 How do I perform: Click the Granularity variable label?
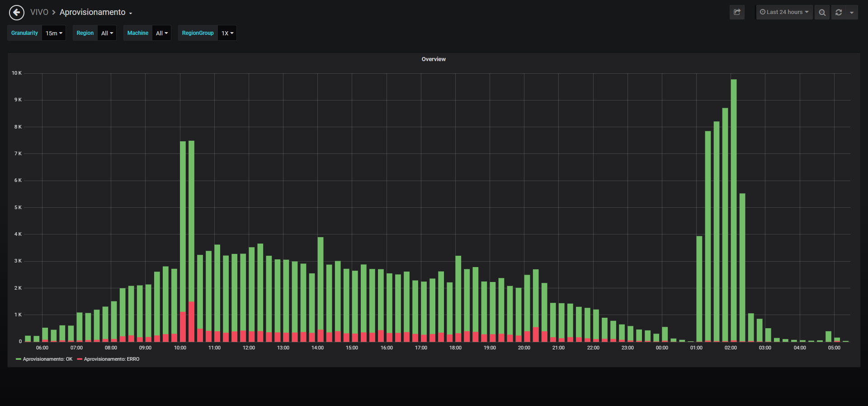pyautogui.click(x=25, y=33)
